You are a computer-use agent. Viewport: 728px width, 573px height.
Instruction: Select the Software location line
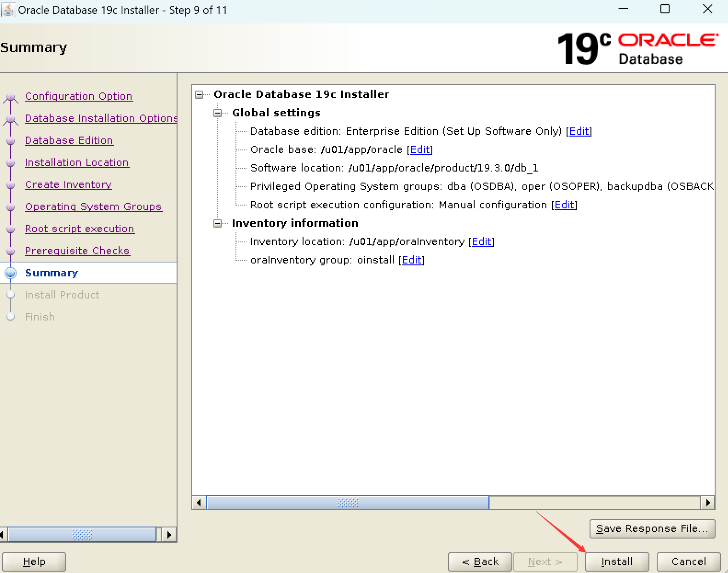[394, 168]
